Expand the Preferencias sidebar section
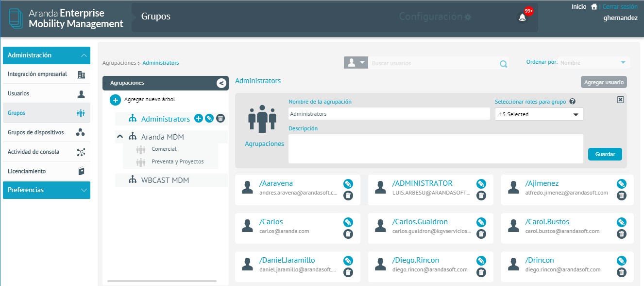 coord(47,190)
